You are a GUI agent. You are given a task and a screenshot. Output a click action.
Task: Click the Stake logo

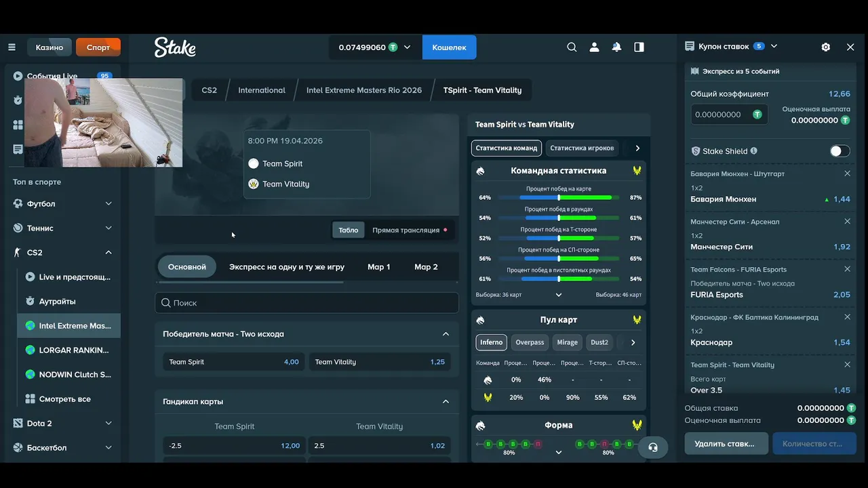[x=175, y=47]
